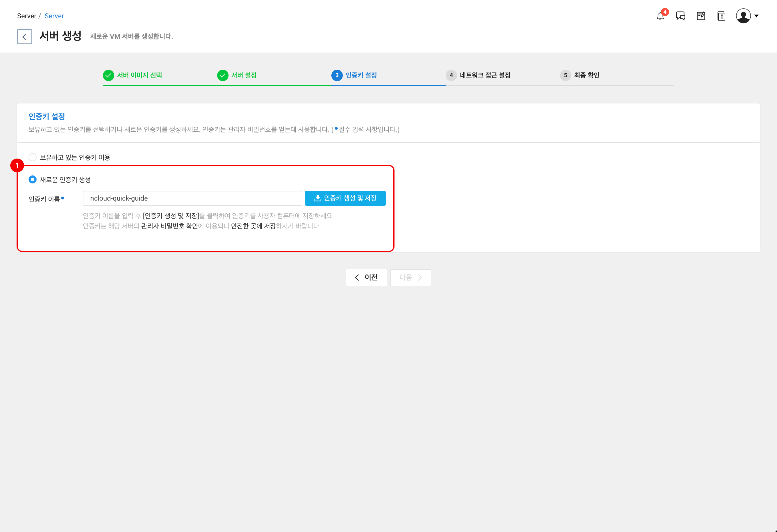Click the red notification count badge
Screen dimensions: 777x532
[x=665, y=12]
